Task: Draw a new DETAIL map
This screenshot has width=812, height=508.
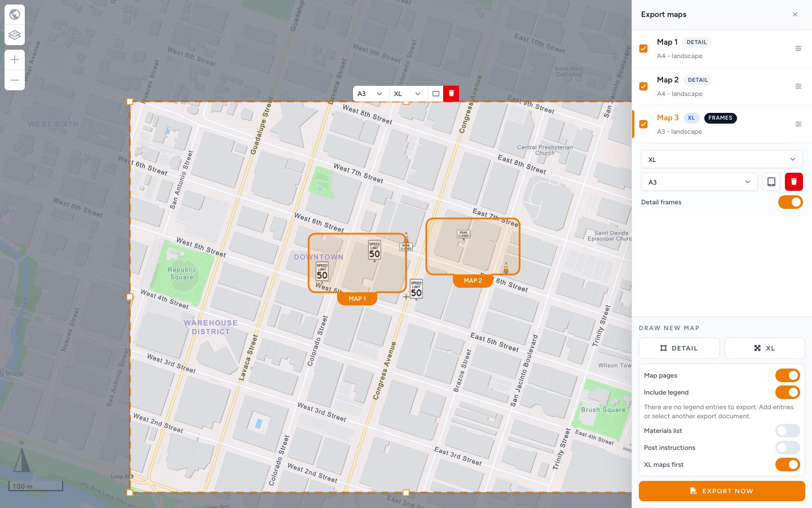Action: pos(679,348)
